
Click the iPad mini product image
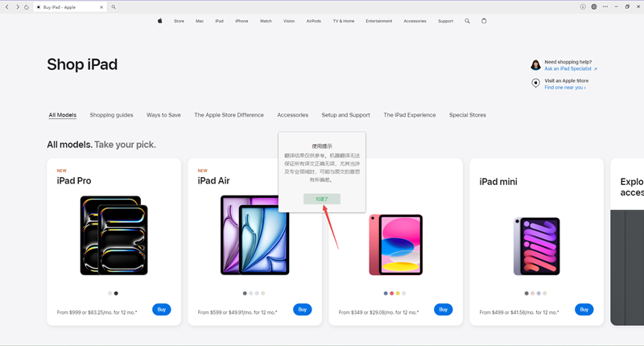(x=537, y=246)
